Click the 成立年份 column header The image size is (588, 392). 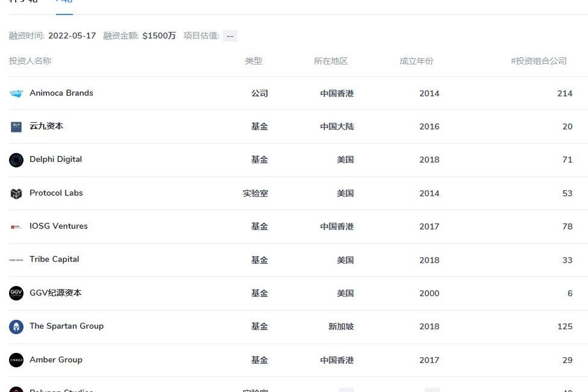point(416,61)
